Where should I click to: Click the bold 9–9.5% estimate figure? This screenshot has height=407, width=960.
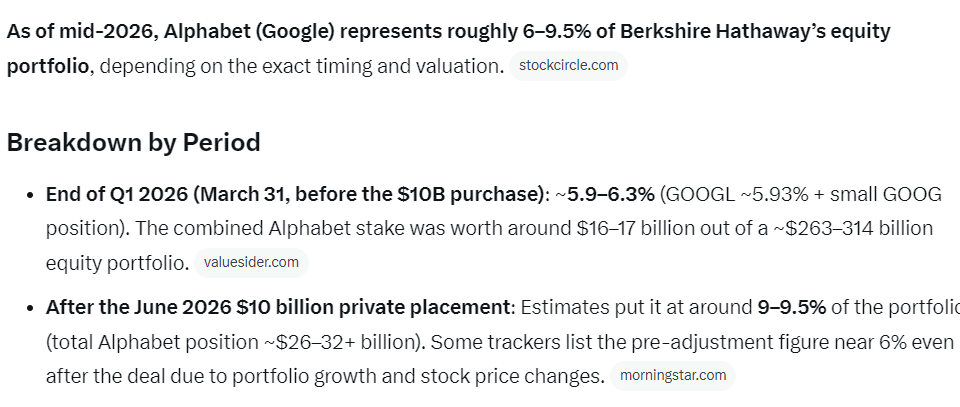792,307
